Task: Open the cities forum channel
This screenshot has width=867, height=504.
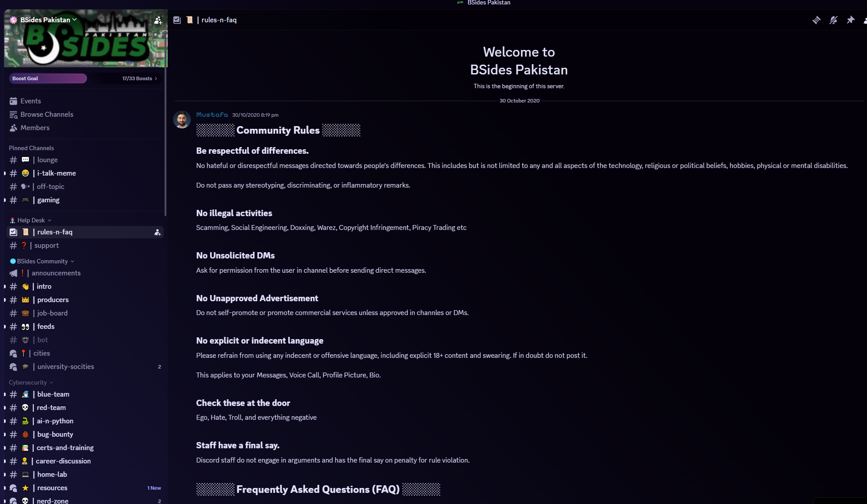Action: [x=84, y=353]
